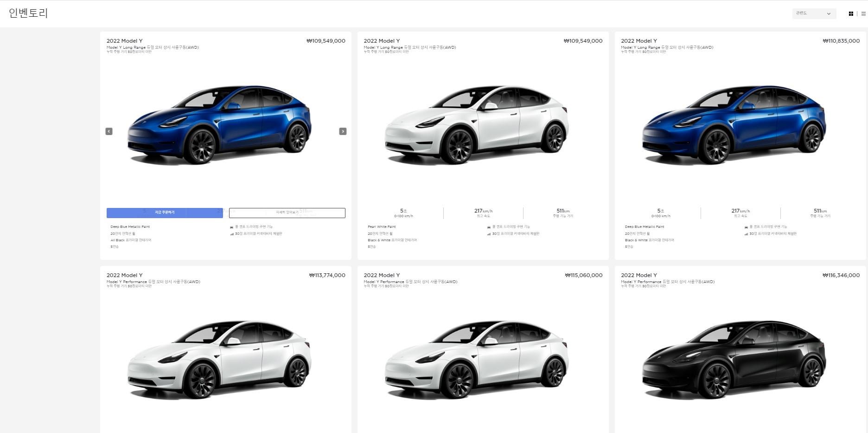Click Black & White interior text in white car card
Viewport: 868px width, 433px height.
click(392, 240)
